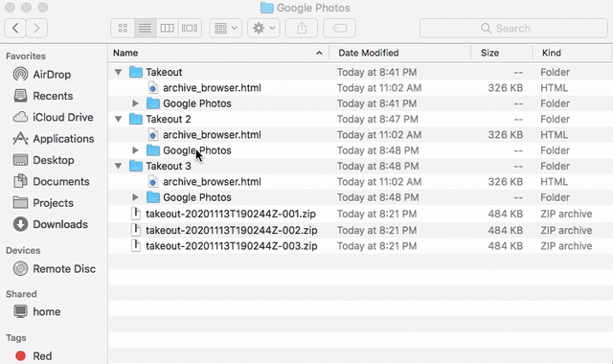Reverse the sort order using the Name arrow
This screenshot has width=613, height=364.
[319, 53]
